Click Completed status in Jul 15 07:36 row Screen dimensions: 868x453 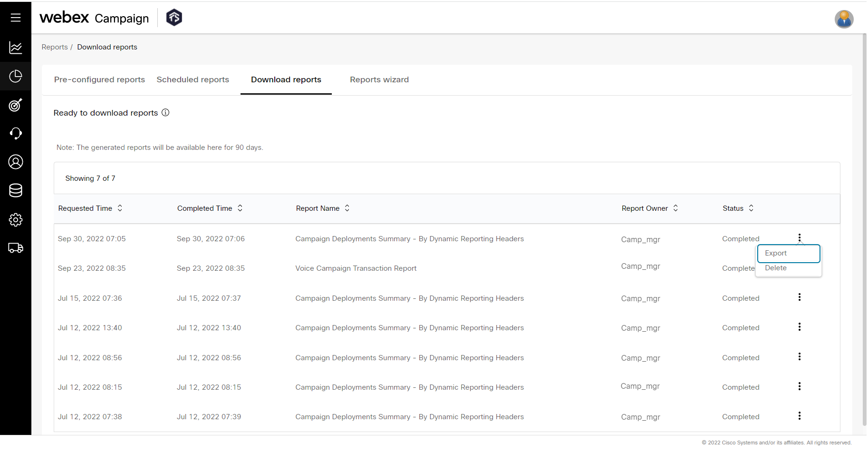[741, 298]
